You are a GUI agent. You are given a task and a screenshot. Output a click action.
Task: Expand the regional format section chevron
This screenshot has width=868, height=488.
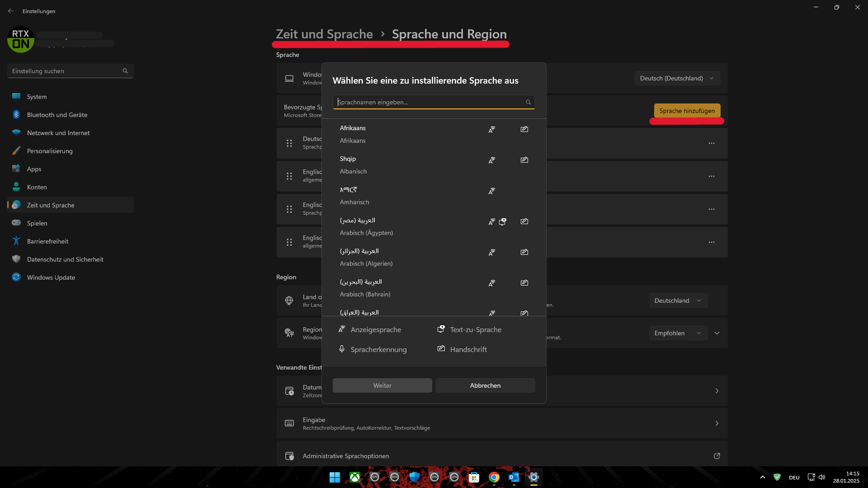click(717, 333)
